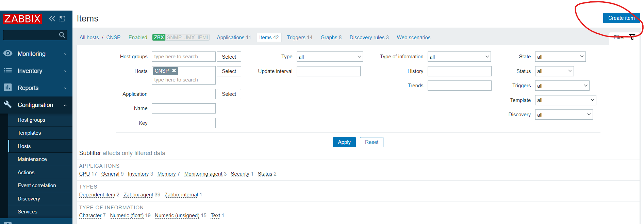Click Select next to Host groups
The width and height of the screenshot is (644, 224).
click(229, 57)
